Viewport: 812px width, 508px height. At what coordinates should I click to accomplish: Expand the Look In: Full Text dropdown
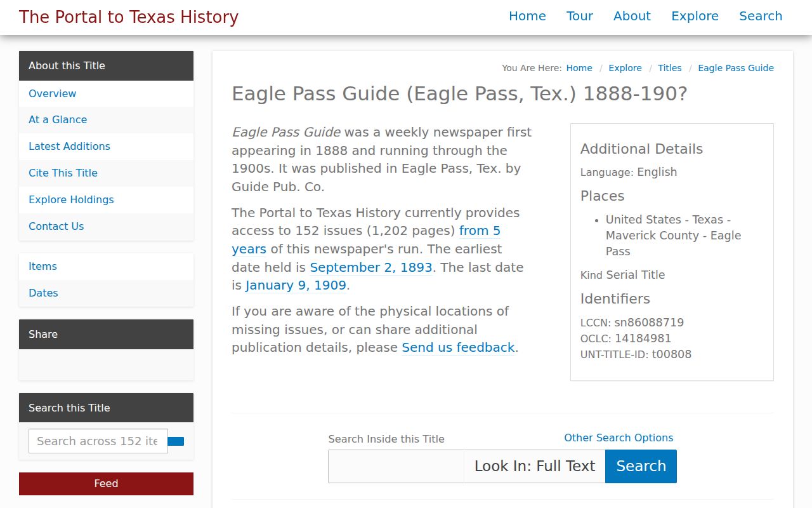(535, 466)
